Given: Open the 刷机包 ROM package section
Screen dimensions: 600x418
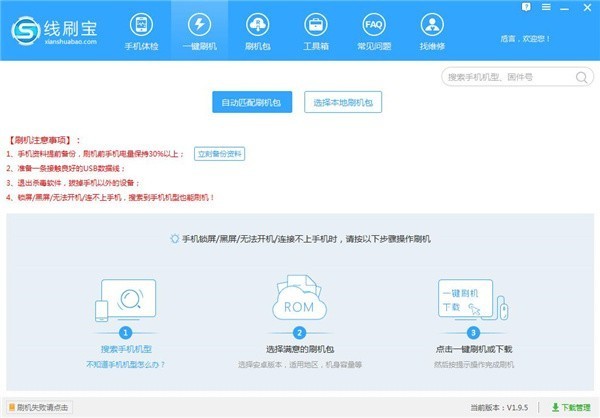Looking at the screenshot, I should (x=257, y=31).
